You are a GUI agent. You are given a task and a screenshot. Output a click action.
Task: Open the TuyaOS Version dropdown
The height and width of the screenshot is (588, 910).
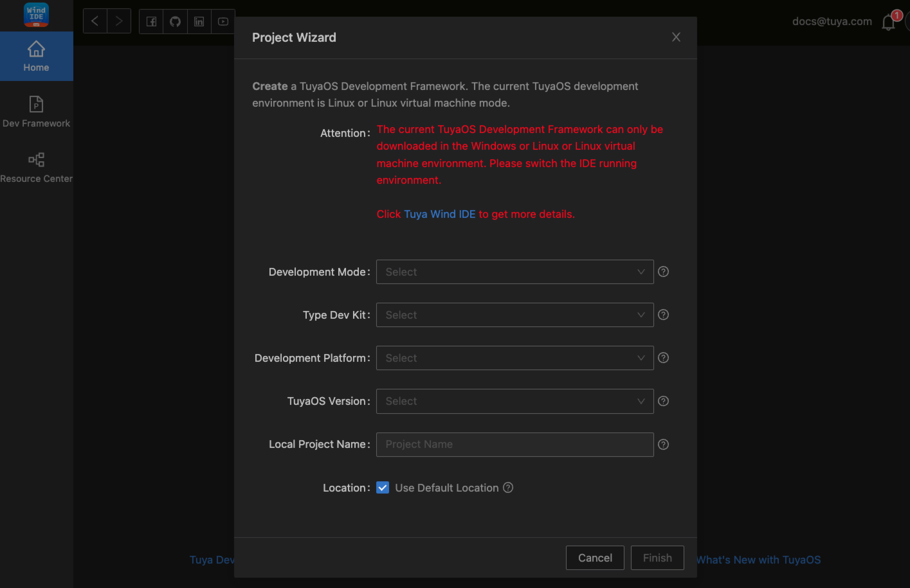point(515,401)
